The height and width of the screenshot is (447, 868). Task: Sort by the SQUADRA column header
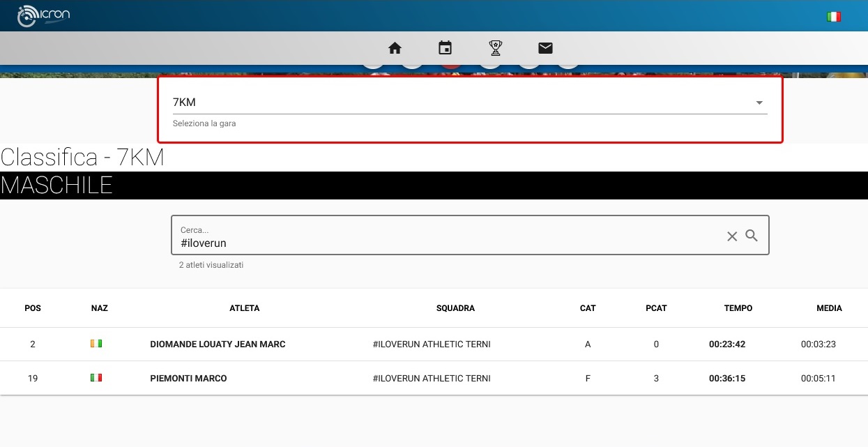455,308
